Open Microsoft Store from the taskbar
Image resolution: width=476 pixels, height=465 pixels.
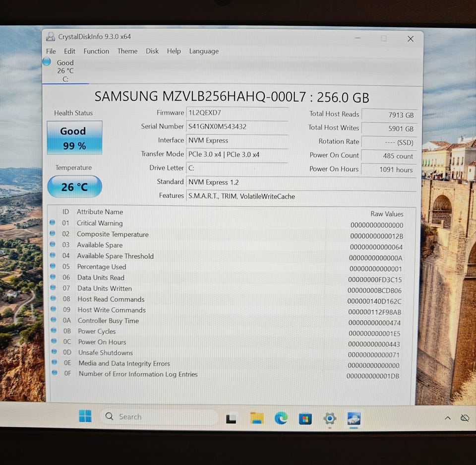click(x=305, y=419)
